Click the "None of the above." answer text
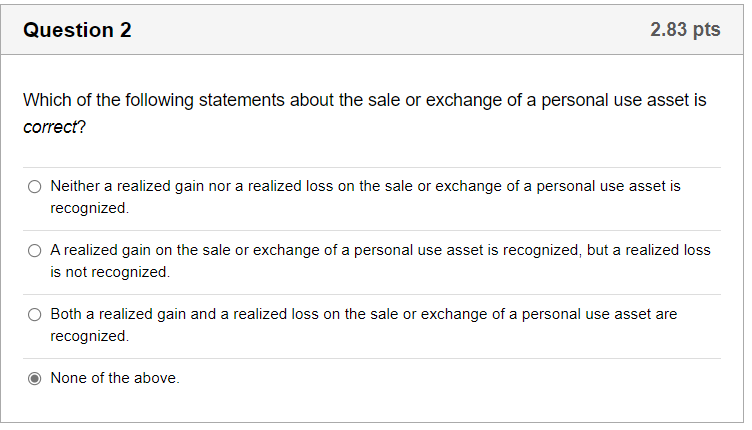Viewport: 752px width, 430px height. pyautogui.click(x=115, y=379)
